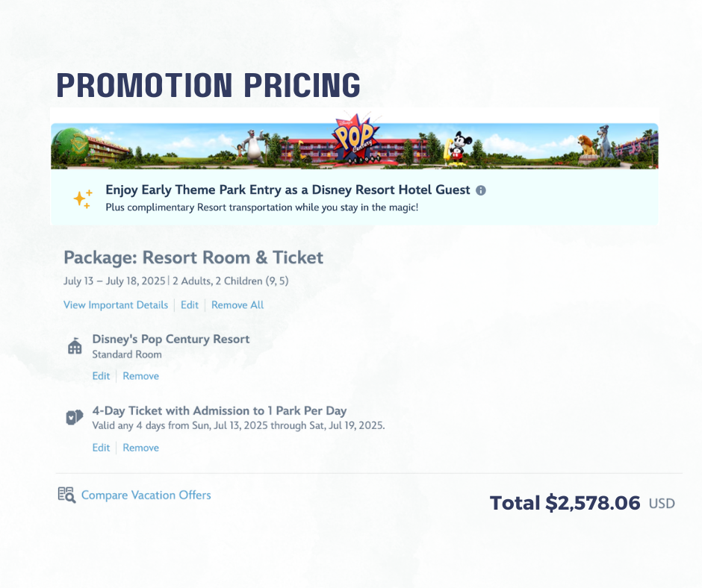Click the Pop Century Resort logo in banner
The image size is (702, 588).
(355, 140)
